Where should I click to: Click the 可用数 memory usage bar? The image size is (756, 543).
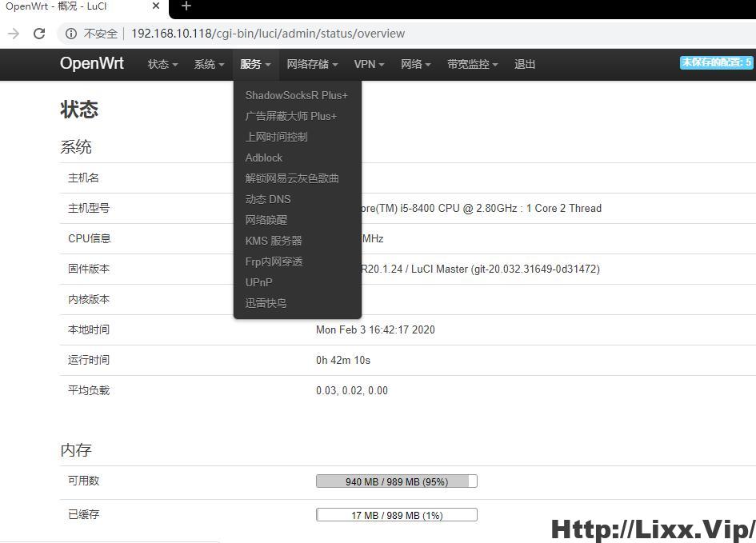click(396, 481)
